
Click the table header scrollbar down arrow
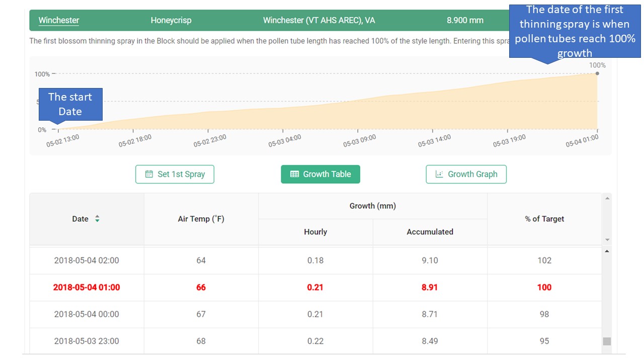tap(607, 240)
